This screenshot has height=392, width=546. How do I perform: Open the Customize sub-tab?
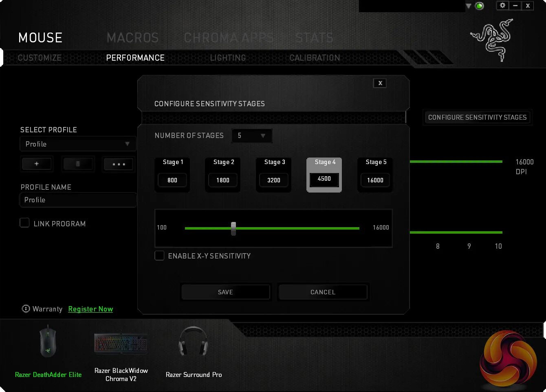[x=40, y=58]
